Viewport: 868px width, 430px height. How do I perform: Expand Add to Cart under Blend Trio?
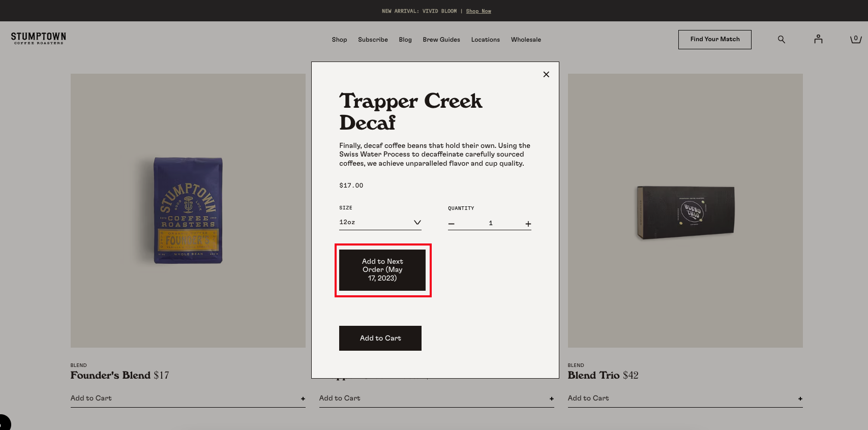(685, 398)
